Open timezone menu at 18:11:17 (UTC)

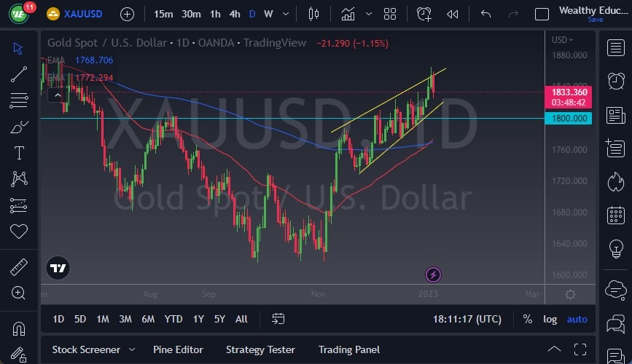tap(467, 319)
